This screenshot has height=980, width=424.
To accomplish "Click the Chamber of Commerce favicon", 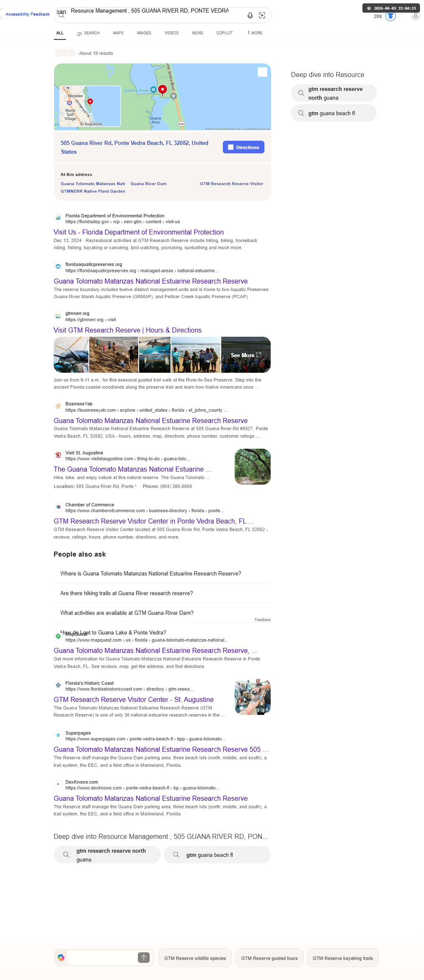I will pos(58,507).
